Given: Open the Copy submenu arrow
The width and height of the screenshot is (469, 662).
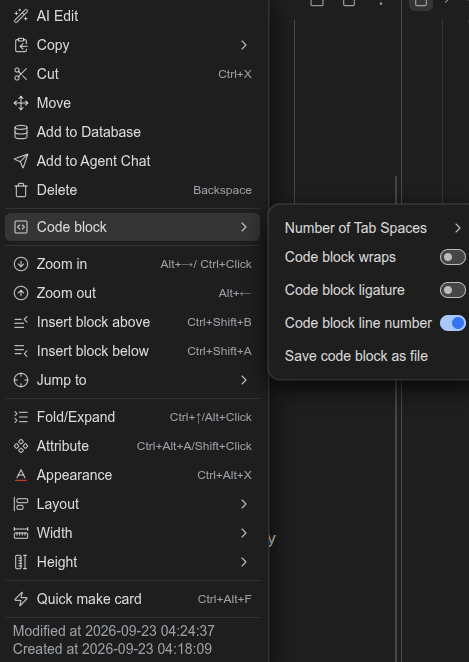Looking at the screenshot, I should (x=244, y=45).
